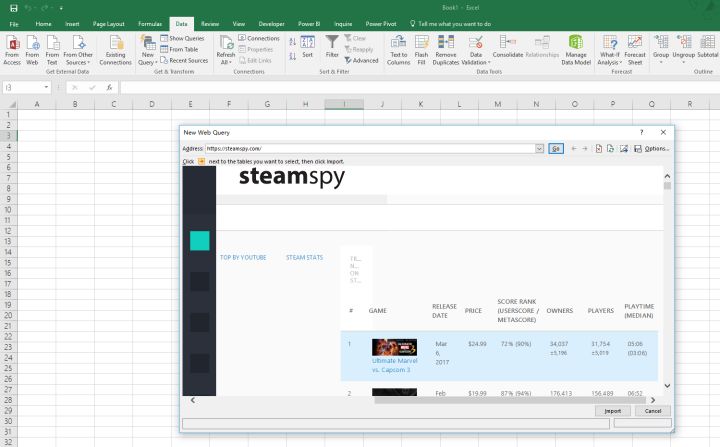This screenshot has height=447, width=720.
Task: Switch to the Insert tab
Action: pyautogui.click(x=72, y=24)
